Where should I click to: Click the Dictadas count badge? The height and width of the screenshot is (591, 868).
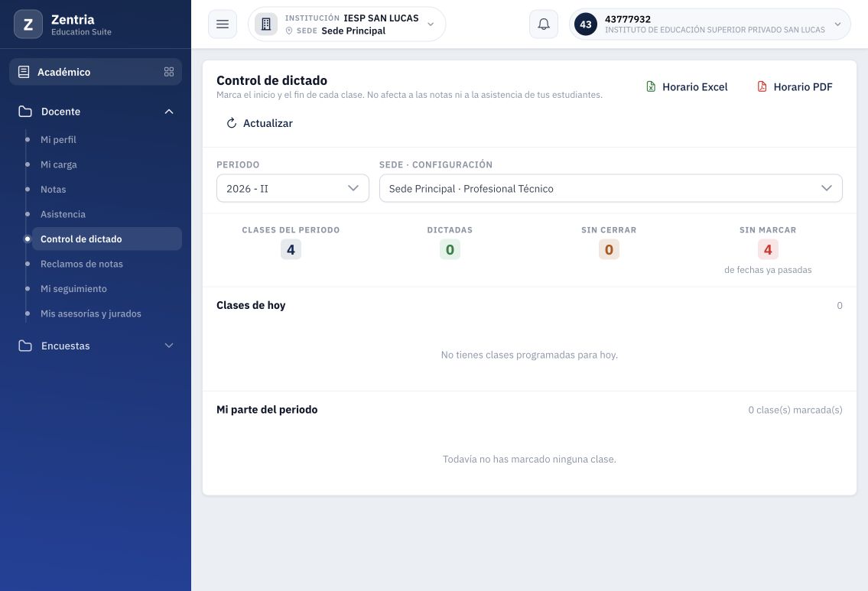450,249
